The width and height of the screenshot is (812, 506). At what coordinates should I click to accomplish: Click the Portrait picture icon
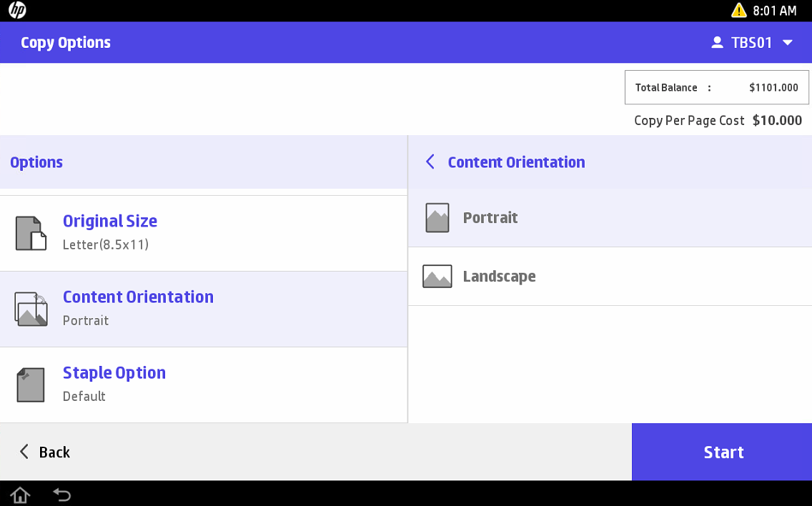point(437,218)
